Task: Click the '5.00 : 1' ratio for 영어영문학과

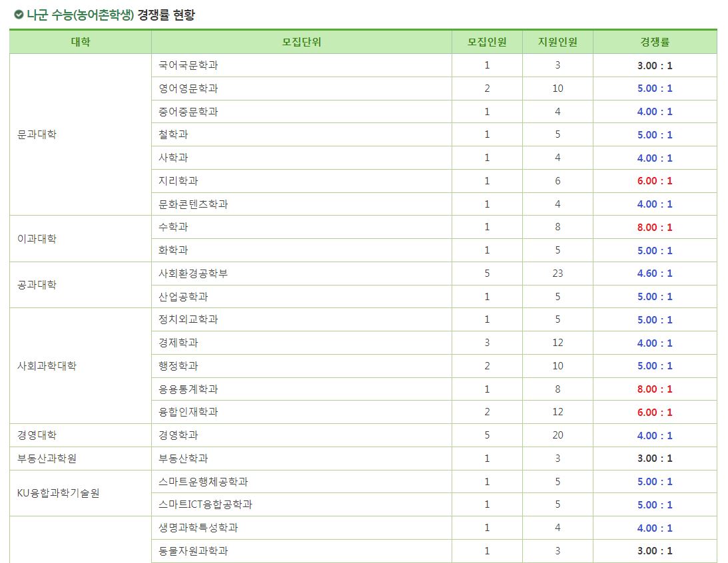Action: 655,88
